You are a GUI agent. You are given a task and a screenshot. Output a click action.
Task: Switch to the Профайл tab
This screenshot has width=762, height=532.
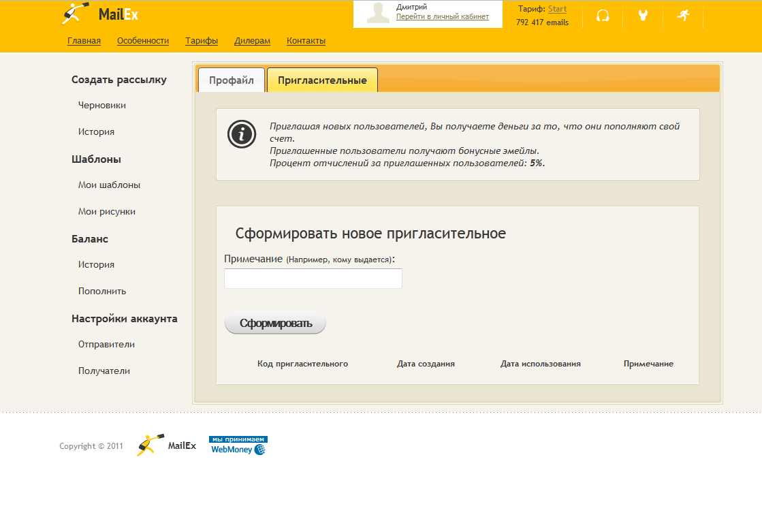point(231,80)
